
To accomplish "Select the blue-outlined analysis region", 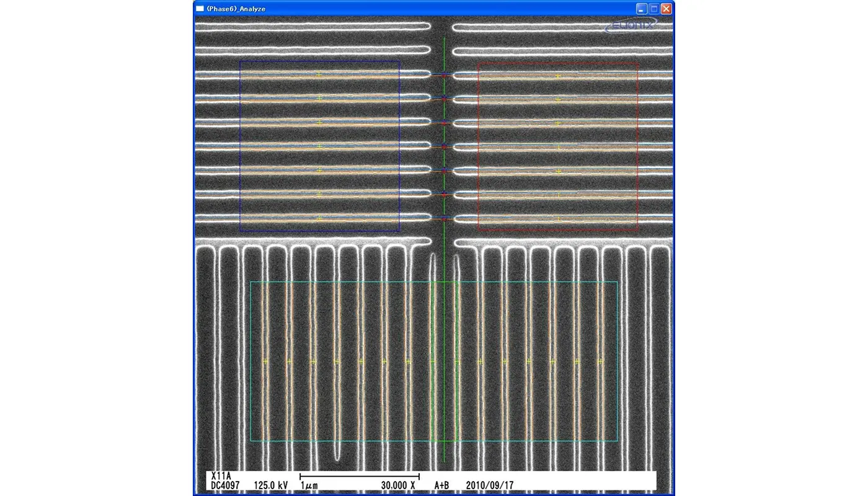I will [x=320, y=146].
